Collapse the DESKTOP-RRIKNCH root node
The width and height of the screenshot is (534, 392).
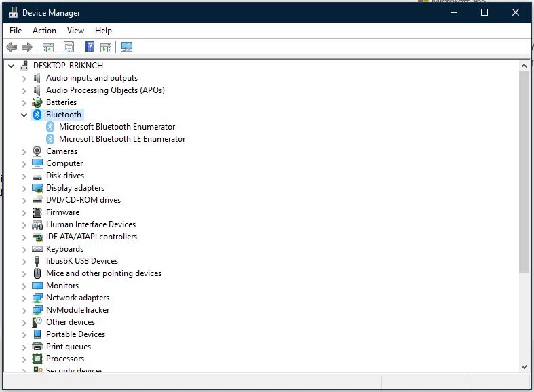pos(12,66)
